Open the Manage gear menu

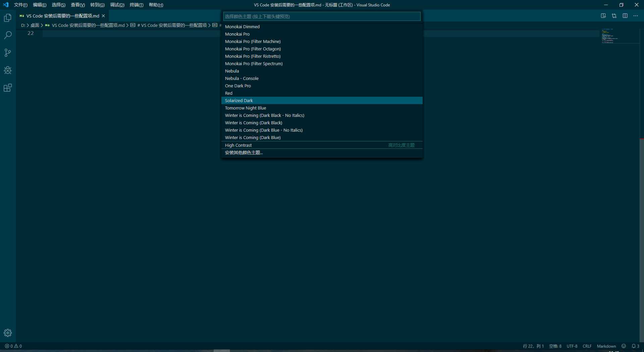(x=8, y=333)
